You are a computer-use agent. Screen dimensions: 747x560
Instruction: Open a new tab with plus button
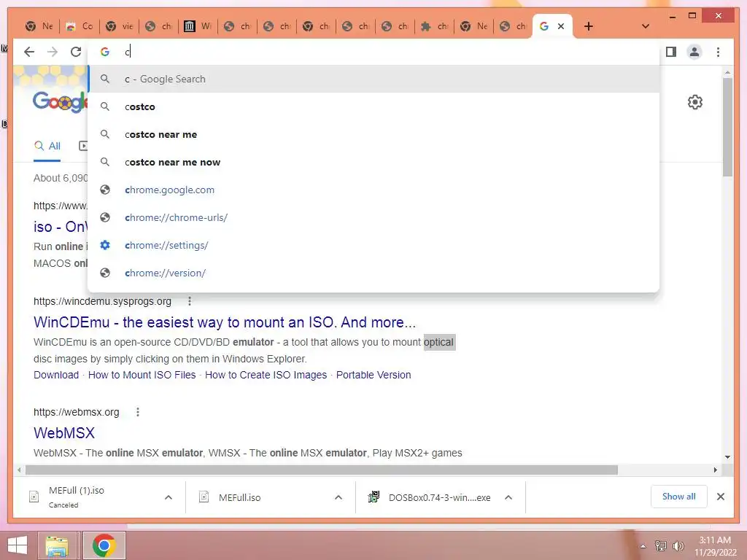click(x=589, y=26)
